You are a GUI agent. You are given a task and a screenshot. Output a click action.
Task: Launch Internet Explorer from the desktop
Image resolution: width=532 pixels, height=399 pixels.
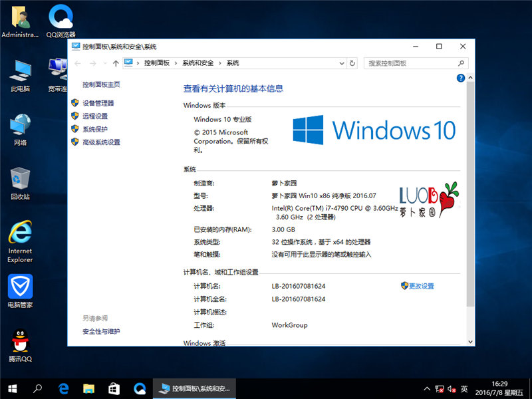tap(21, 241)
